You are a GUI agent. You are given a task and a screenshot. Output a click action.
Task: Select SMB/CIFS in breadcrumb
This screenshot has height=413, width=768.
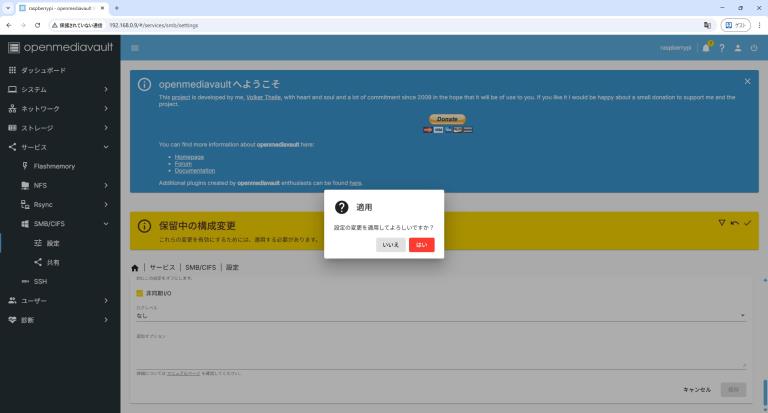coord(200,267)
